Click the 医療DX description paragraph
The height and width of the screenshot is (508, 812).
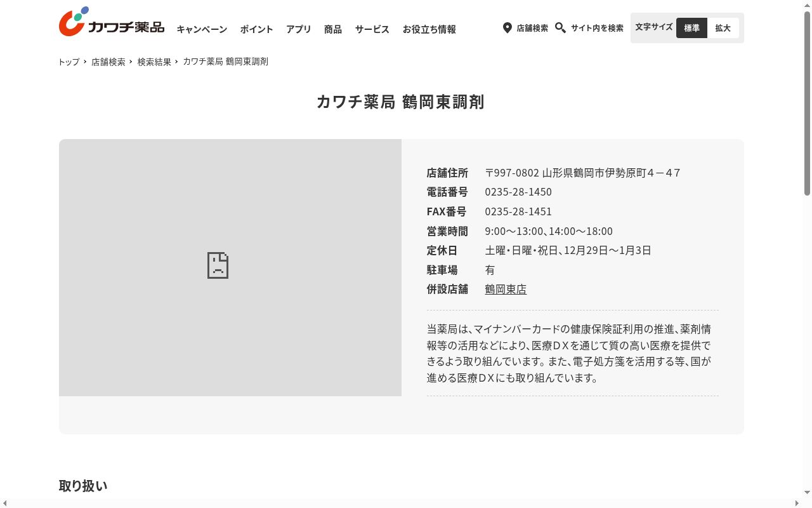click(569, 353)
